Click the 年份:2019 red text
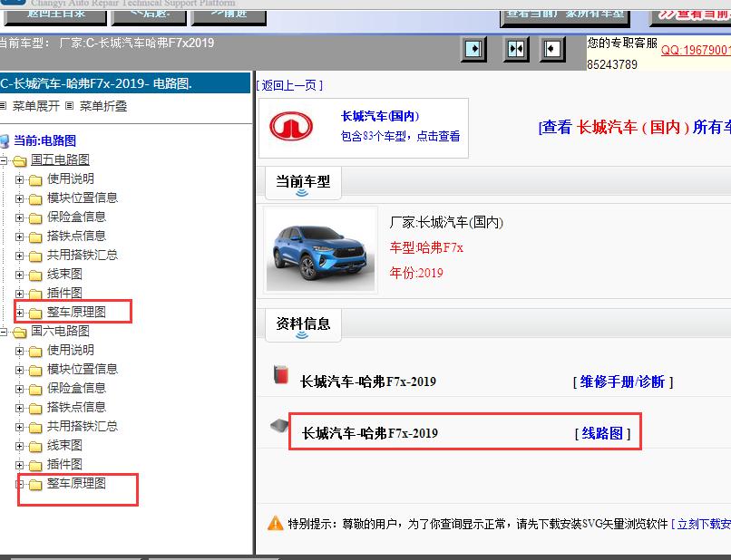 pos(416,273)
